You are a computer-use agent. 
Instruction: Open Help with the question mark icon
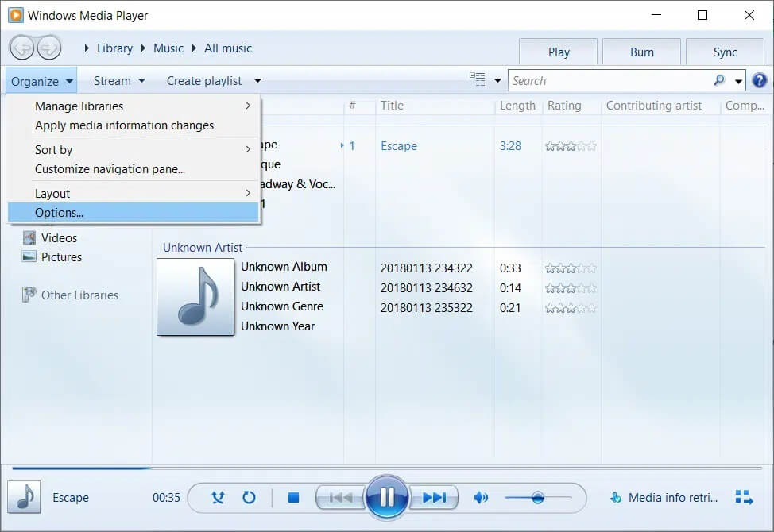759,80
